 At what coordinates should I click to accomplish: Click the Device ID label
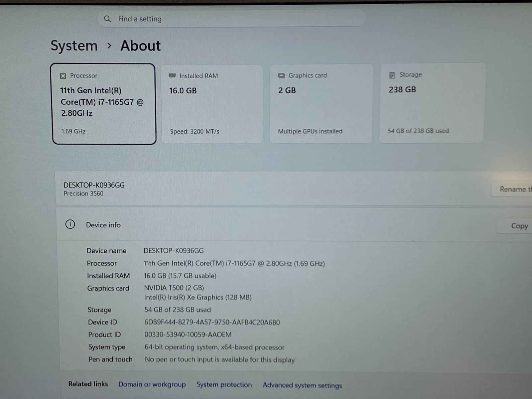pos(102,322)
